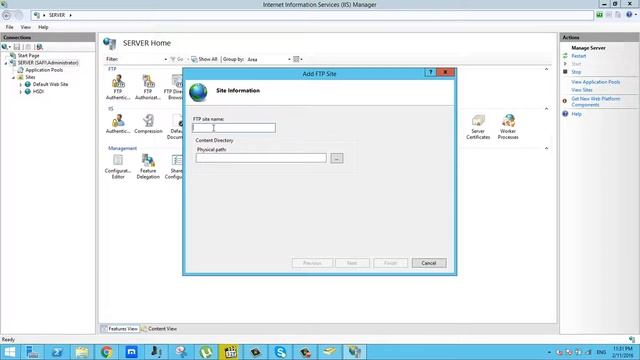The height and width of the screenshot is (360, 640).
Task: Collapse the IIS features group
Action: coord(547,109)
